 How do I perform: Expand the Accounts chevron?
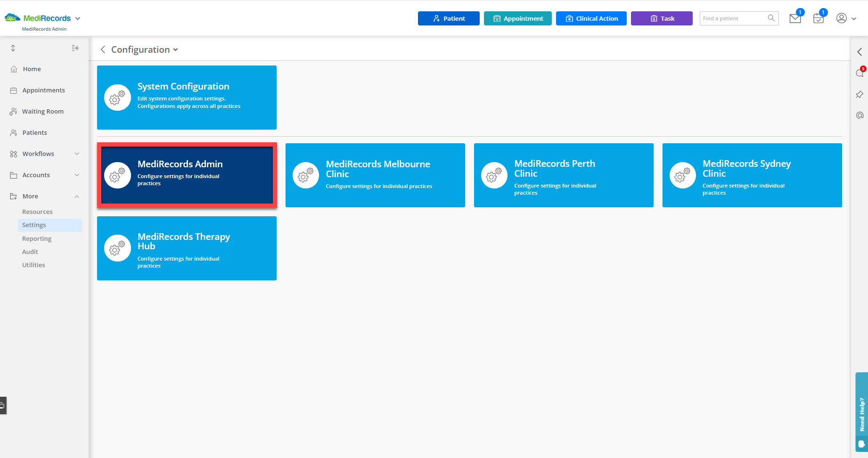(77, 175)
